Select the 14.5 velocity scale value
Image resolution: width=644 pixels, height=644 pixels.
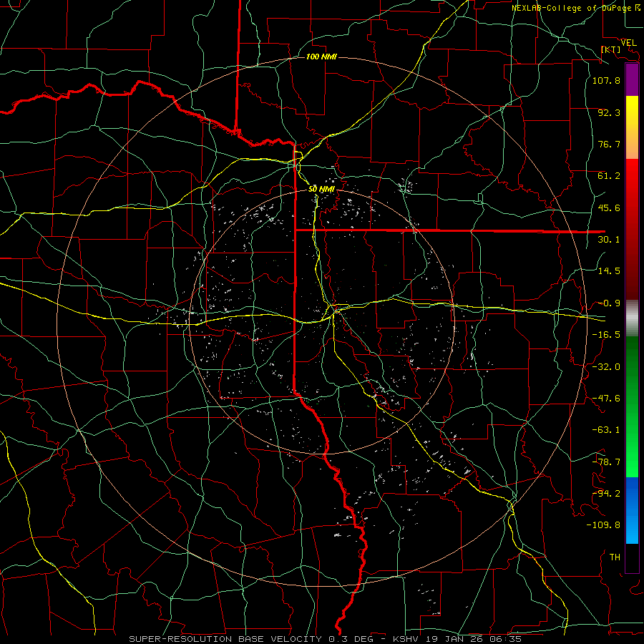[x=609, y=271]
